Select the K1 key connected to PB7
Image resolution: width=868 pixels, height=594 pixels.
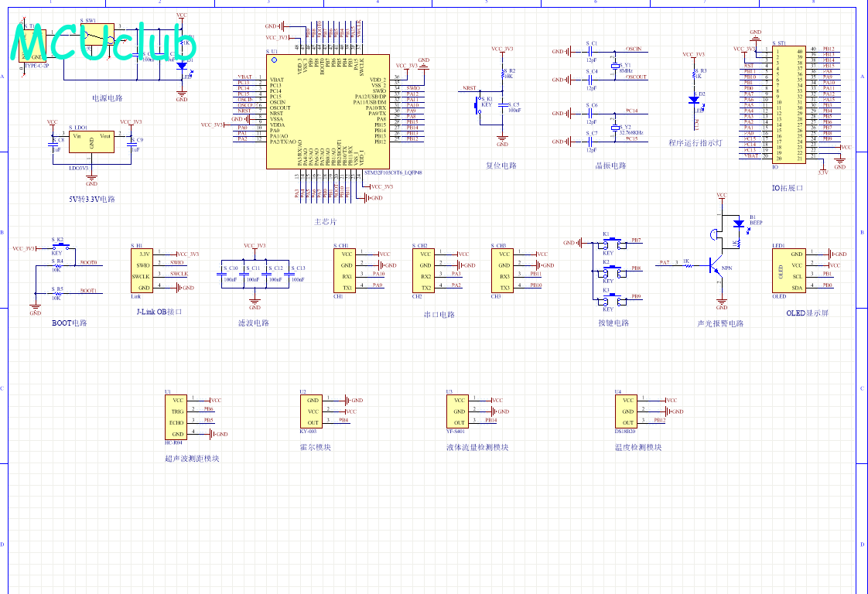pos(610,243)
